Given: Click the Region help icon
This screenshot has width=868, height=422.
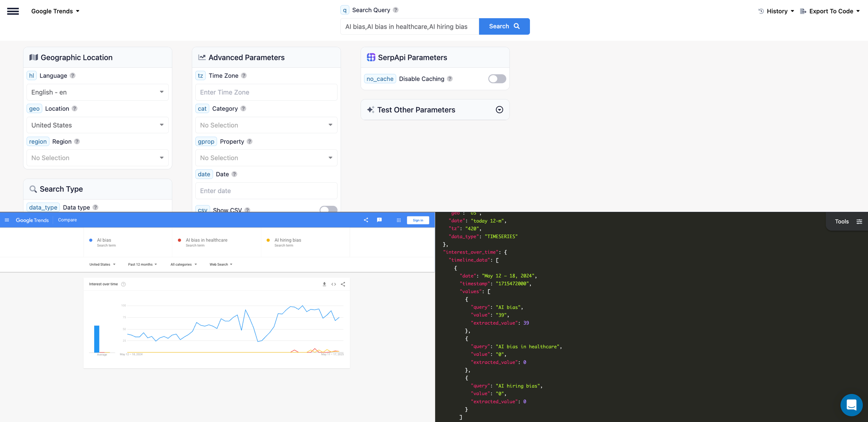Looking at the screenshot, I should click(x=77, y=142).
